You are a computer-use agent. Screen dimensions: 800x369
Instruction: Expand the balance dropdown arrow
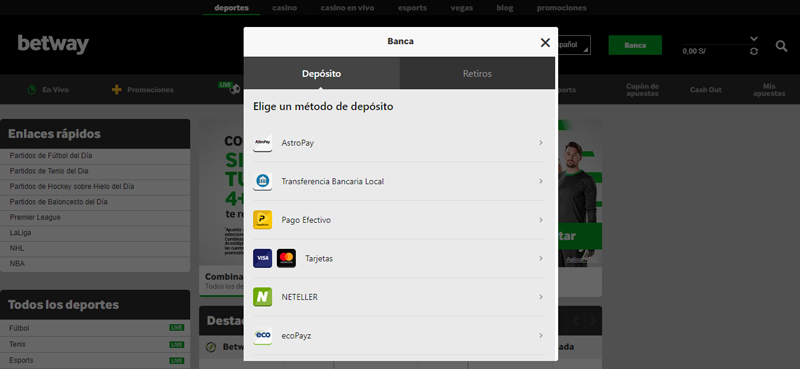(754, 39)
